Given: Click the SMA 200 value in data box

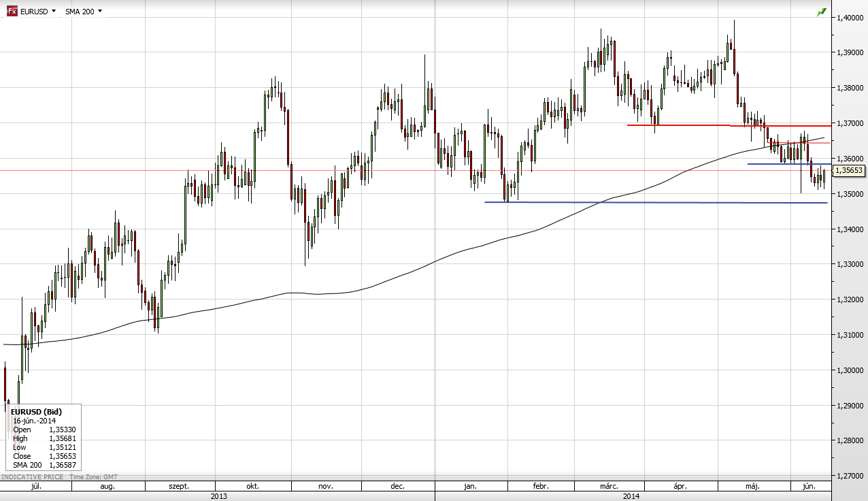Looking at the screenshot, I should 61,465.
